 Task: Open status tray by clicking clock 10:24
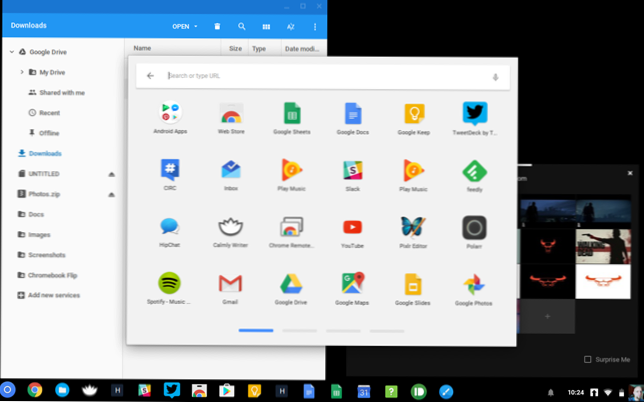pos(575,393)
